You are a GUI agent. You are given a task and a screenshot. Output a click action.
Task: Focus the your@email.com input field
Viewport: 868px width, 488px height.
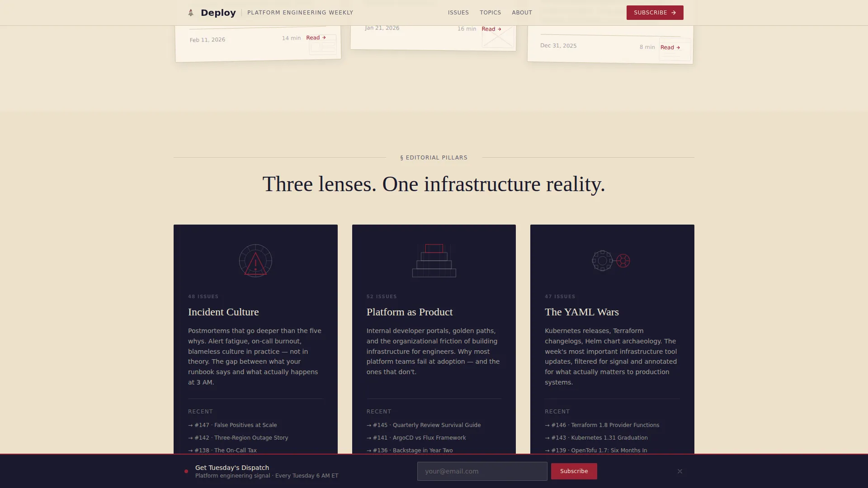click(482, 471)
